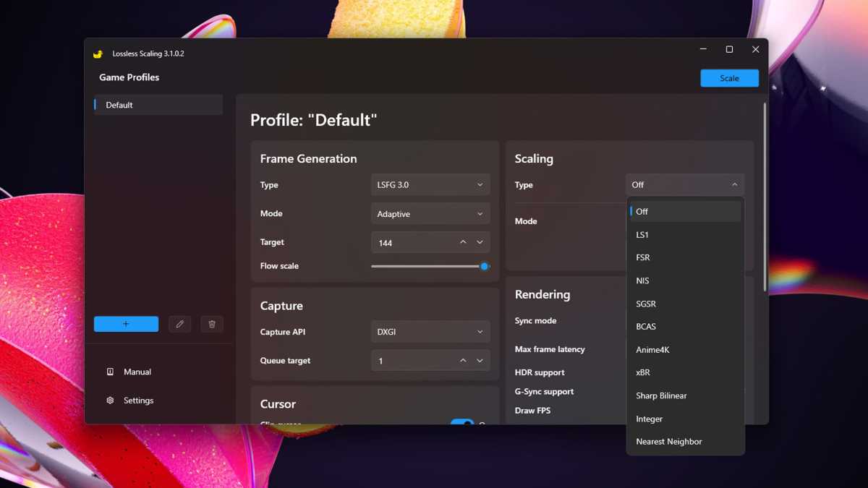Open the Frame Generation Type dropdown
Image resolution: width=868 pixels, height=488 pixels.
click(x=430, y=185)
